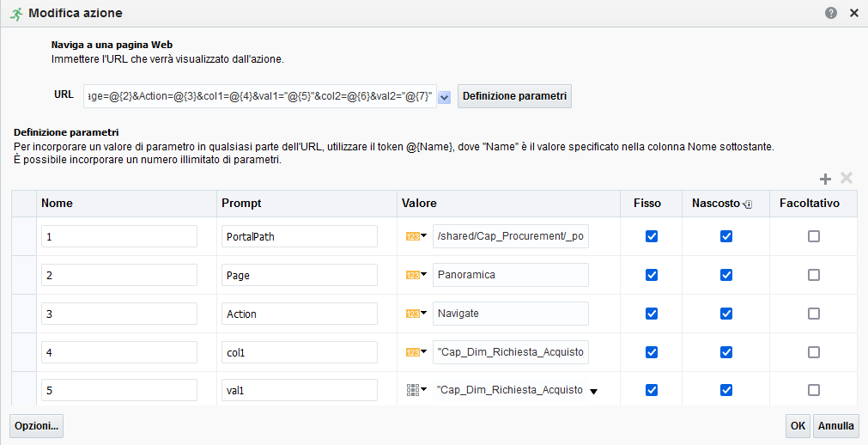Select the row handle for parameter 2
Image resolution: width=868 pixels, height=445 pixels.
(23, 275)
